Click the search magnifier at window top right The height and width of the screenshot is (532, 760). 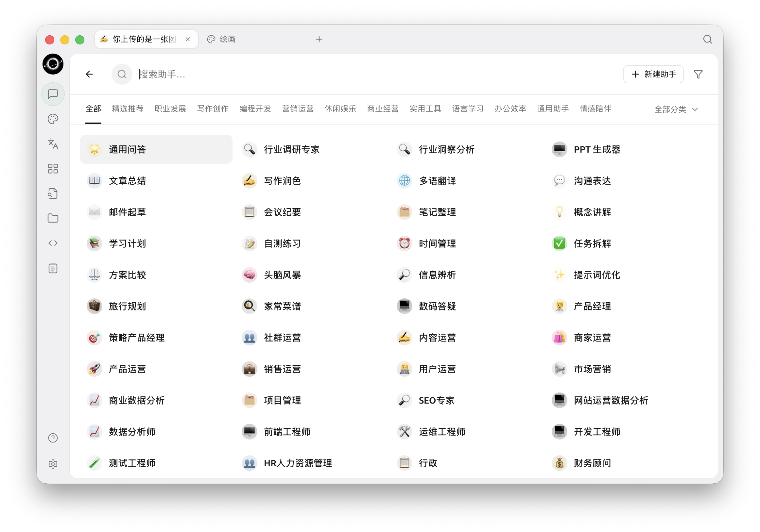click(707, 39)
